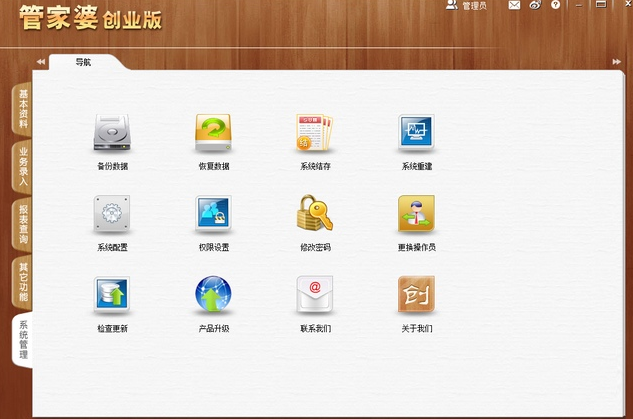This screenshot has width=633, height=419.
Task: Click 修改密码 lock and key icon
Action: 315,213
